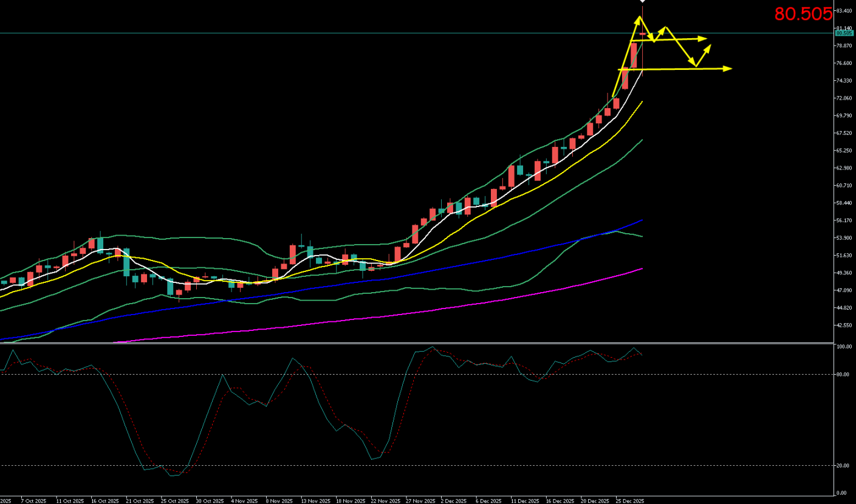Select the magenta moving average line's right end

642,268
